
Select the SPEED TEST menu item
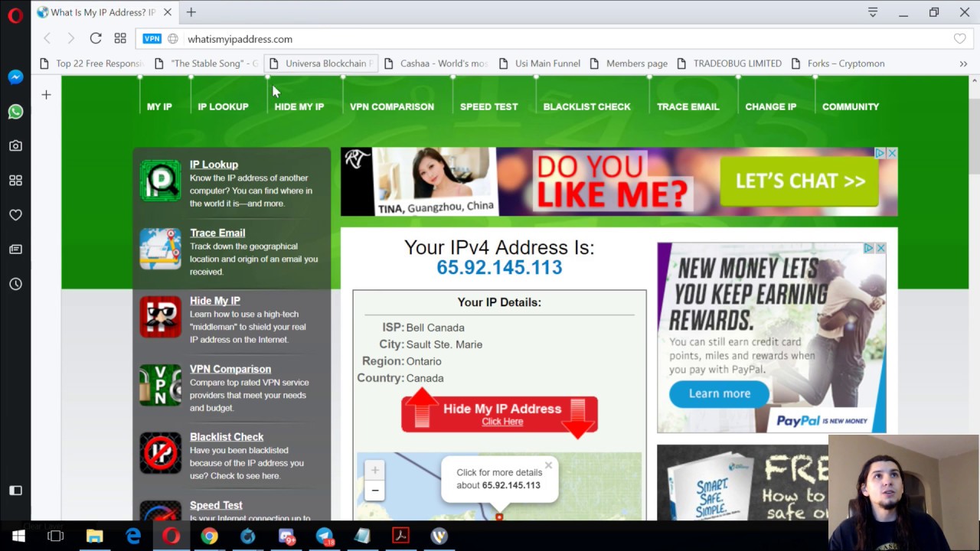pos(489,106)
